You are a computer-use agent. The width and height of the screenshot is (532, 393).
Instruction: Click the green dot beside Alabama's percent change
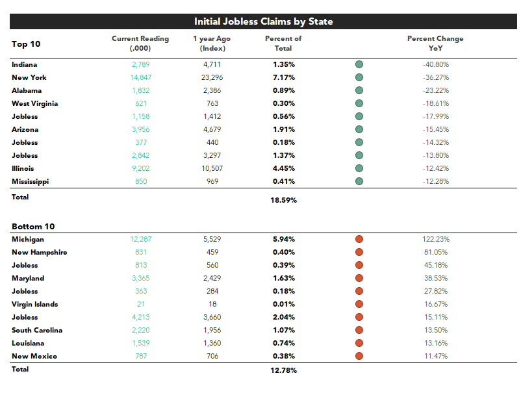coord(359,90)
